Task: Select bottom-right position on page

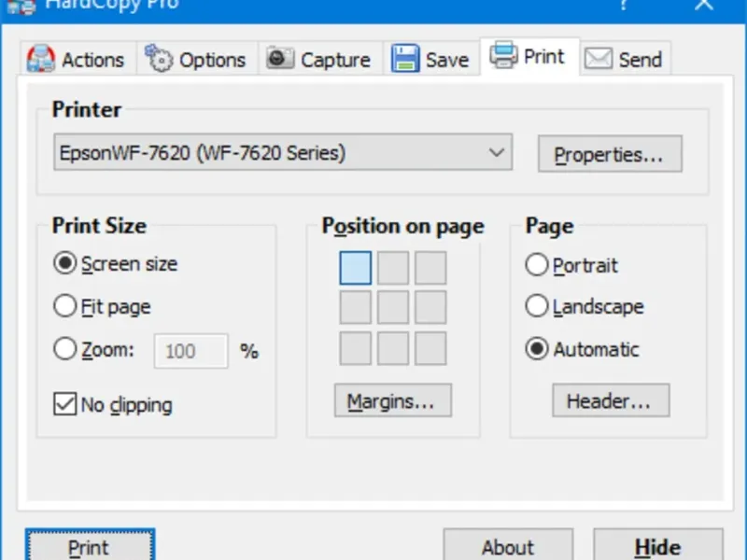Action: 430,348
